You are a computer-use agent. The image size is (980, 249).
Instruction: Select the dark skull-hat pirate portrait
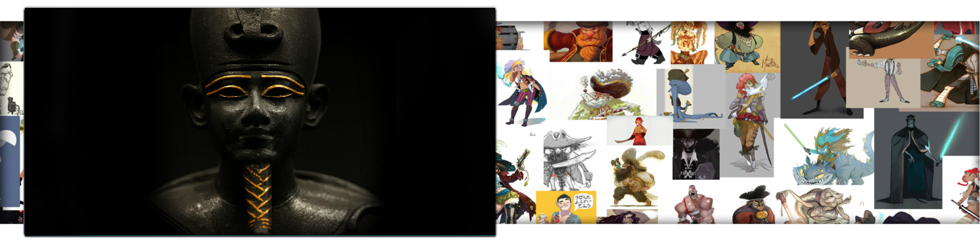click(x=696, y=154)
